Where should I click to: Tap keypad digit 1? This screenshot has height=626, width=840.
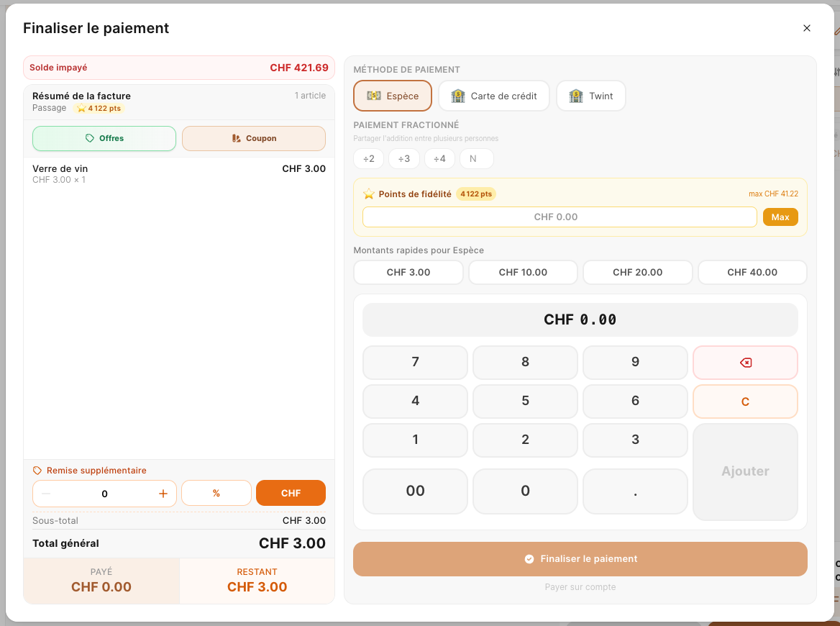pos(415,440)
